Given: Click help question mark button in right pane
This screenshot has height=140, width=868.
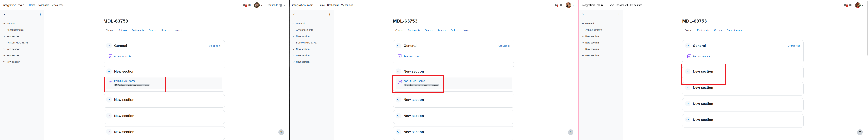Looking at the screenshot, I should pos(860,132).
